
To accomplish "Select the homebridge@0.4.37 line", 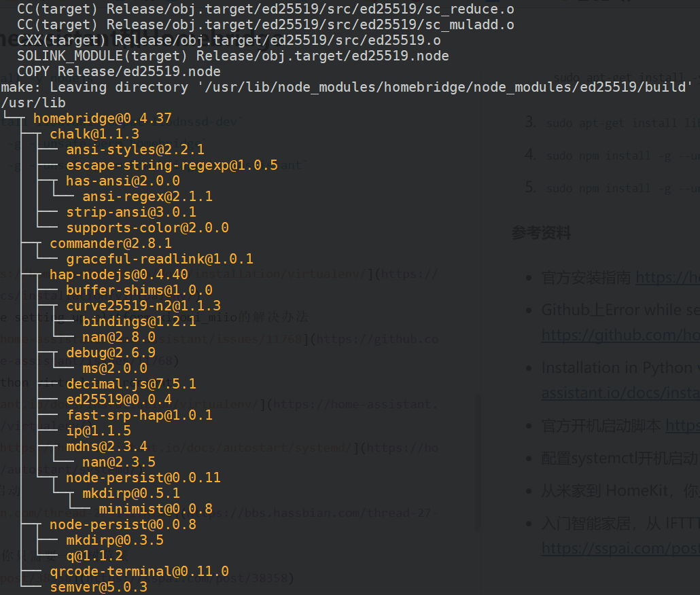I will coord(102,118).
